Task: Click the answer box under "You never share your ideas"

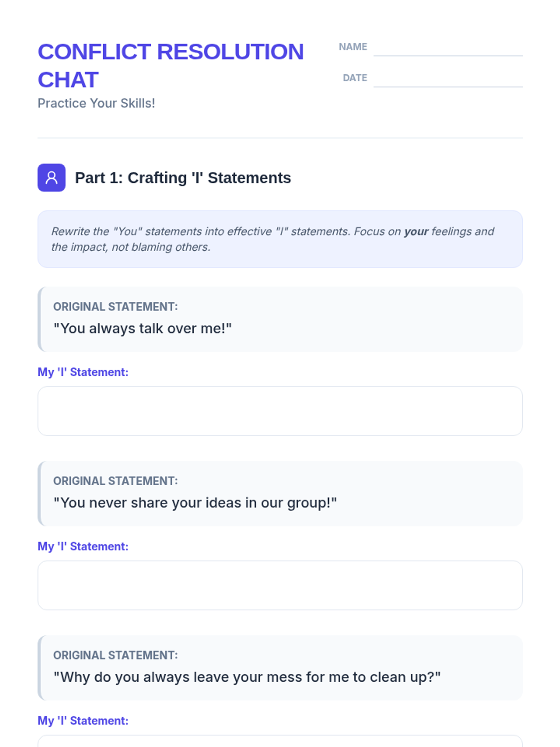Action: (x=280, y=585)
